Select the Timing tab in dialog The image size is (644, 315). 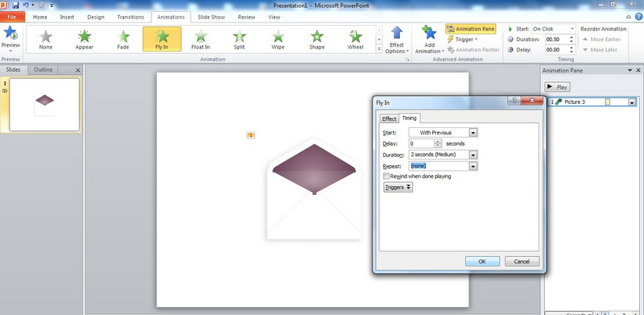[x=409, y=118]
